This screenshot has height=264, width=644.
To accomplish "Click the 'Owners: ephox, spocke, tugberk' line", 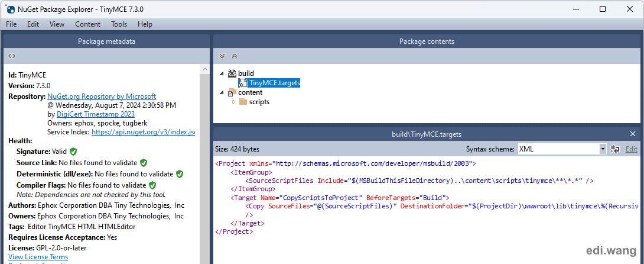I will (97, 123).
